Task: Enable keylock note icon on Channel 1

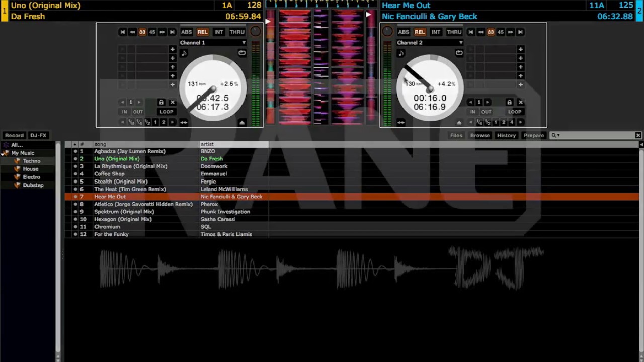Action: pyautogui.click(x=184, y=53)
